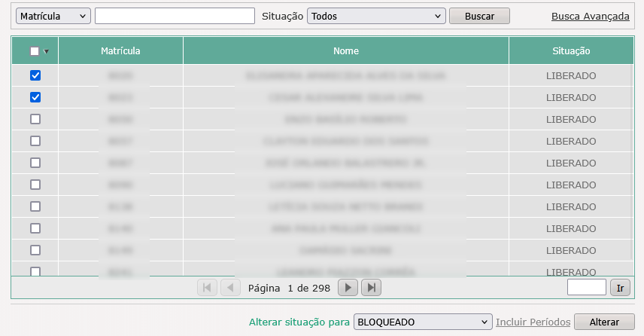Focus the search text input field

(175, 16)
